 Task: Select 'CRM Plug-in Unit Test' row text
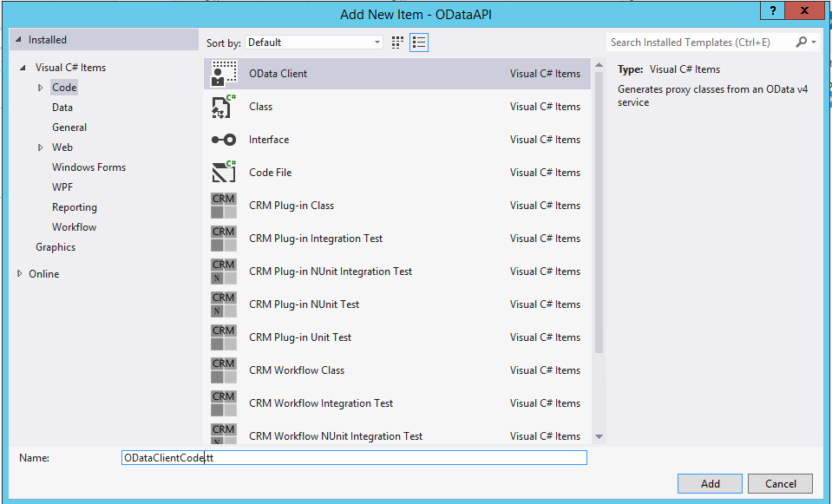click(300, 337)
